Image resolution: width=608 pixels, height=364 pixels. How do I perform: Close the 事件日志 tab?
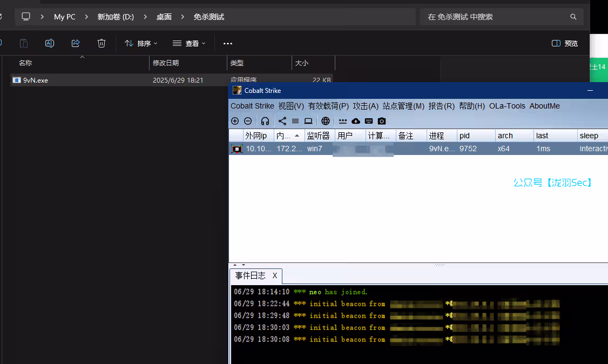(274, 276)
